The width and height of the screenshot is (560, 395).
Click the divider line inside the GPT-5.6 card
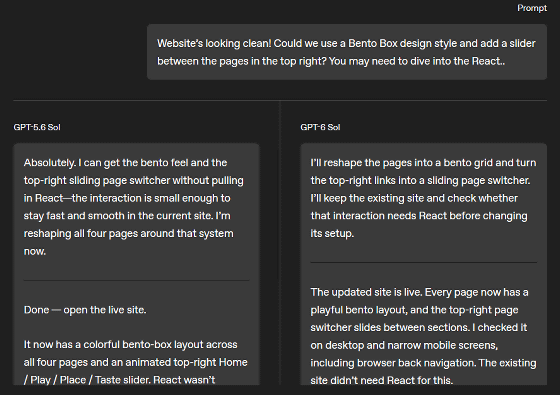(x=136, y=280)
